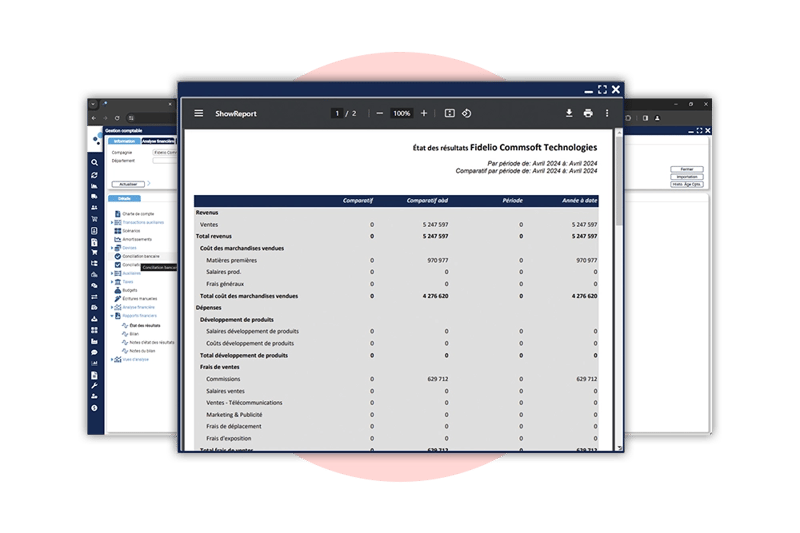Open the Bilan report item

(x=134, y=334)
